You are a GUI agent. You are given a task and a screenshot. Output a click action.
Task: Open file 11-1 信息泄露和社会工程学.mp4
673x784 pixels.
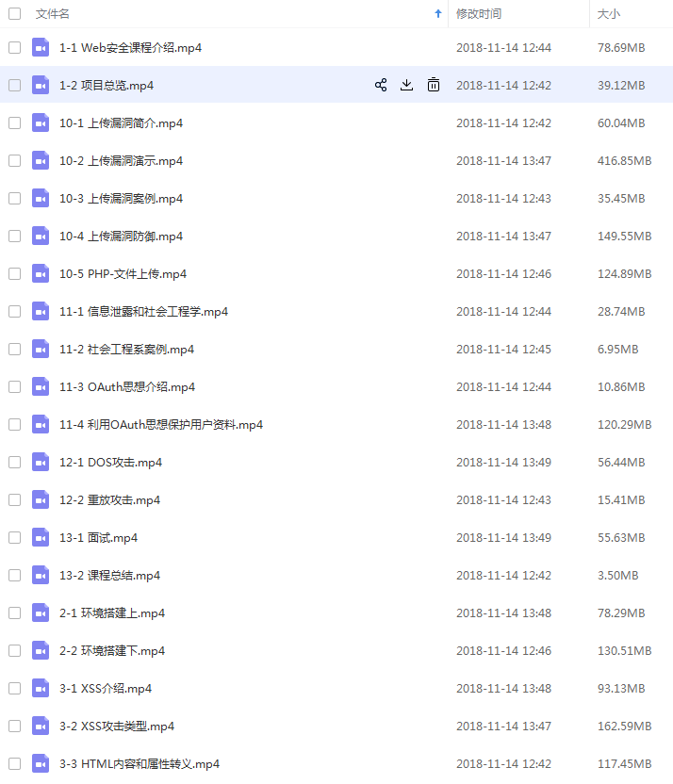[x=143, y=312]
